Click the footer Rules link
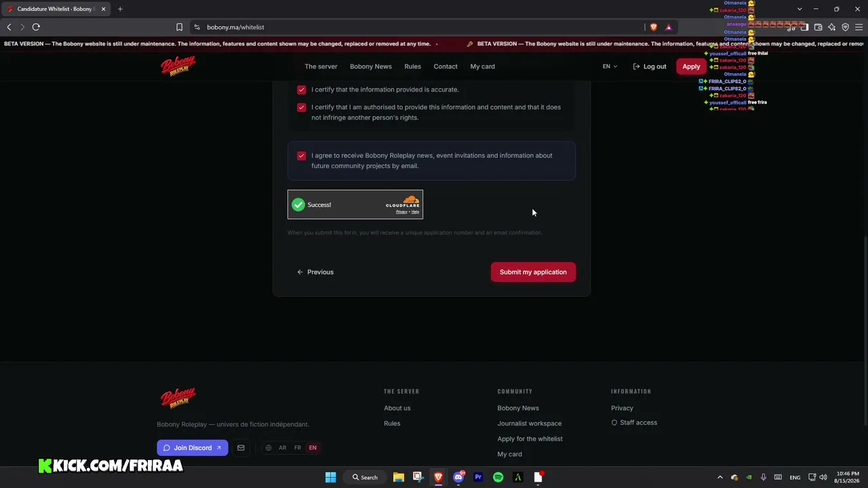The image size is (868, 488). 392,424
